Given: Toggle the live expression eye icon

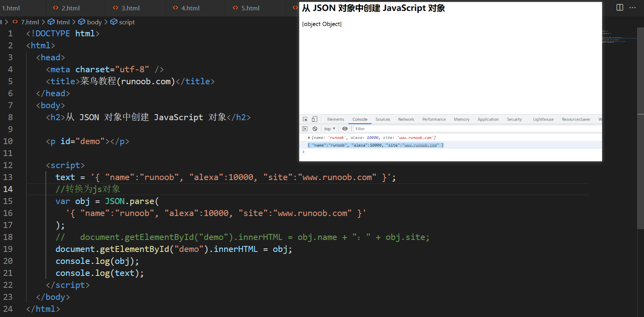Looking at the screenshot, I should tap(345, 129).
